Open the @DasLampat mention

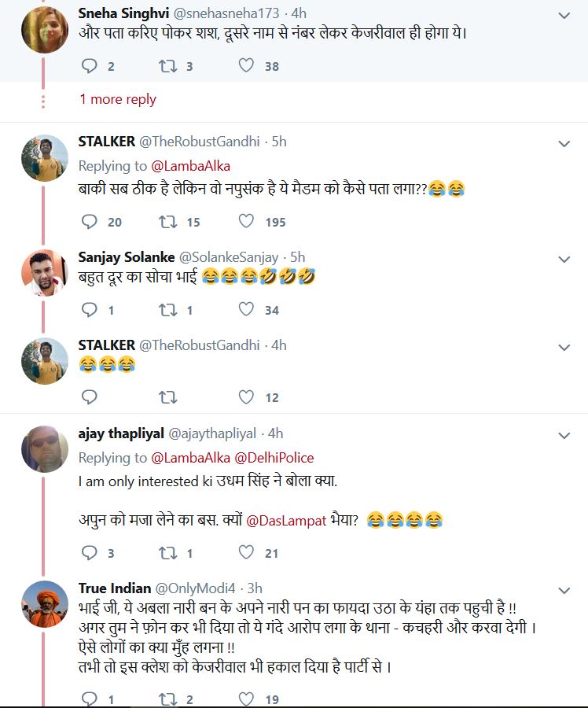285,519
